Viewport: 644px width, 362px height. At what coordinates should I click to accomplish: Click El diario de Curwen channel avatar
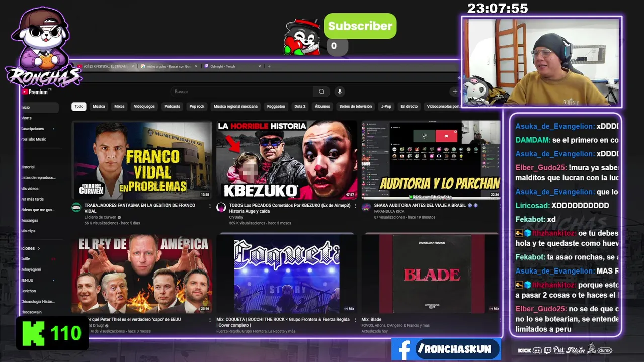tap(76, 207)
